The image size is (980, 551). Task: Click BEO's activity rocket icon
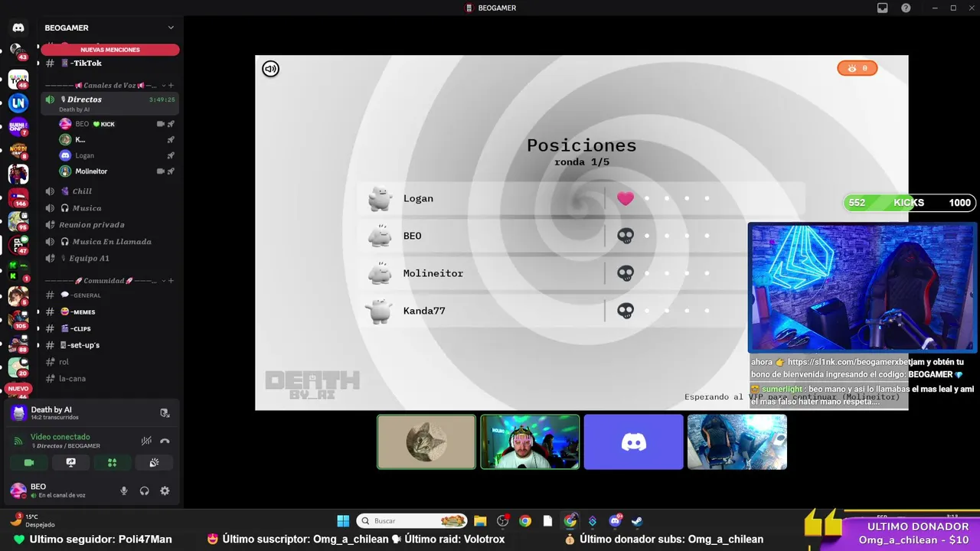(171, 124)
